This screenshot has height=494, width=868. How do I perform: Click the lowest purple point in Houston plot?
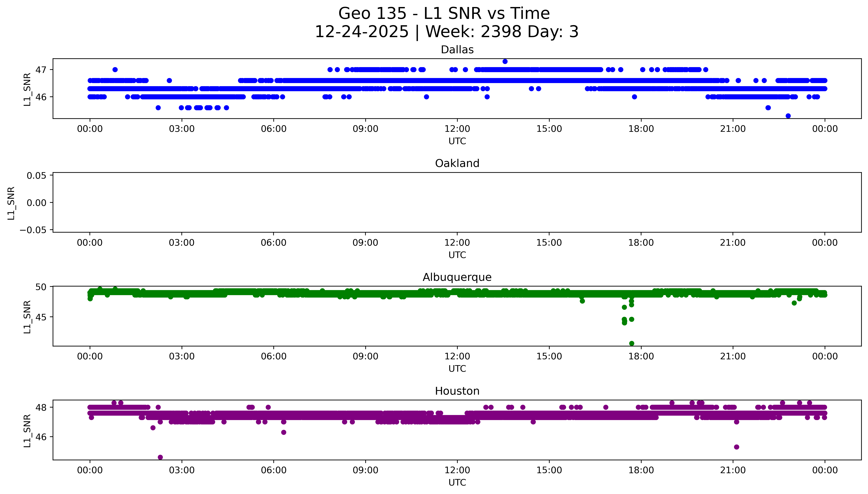pyautogui.click(x=160, y=457)
